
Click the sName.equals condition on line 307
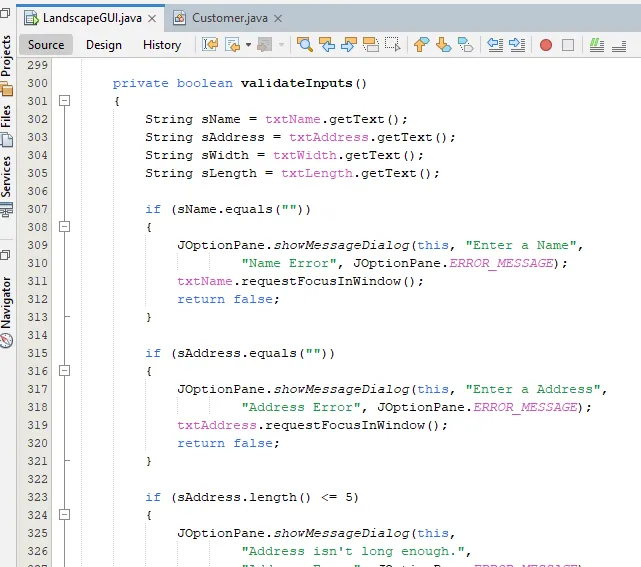[241, 209]
